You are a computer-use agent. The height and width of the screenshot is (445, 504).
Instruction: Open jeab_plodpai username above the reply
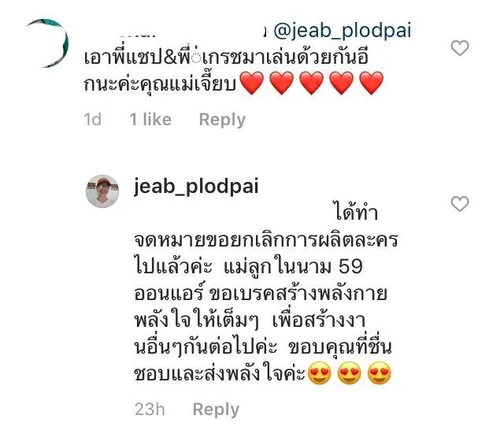pyautogui.click(x=196, y=187)
